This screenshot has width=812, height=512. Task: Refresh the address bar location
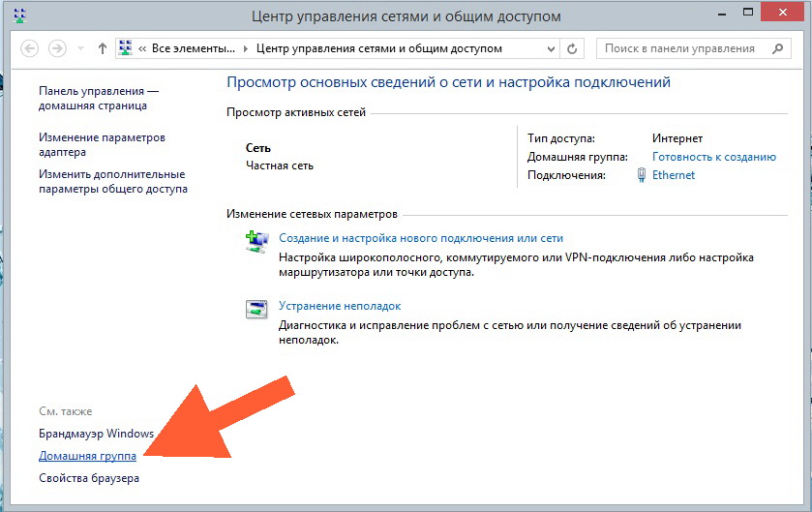pyautogui.click(x=573, y=48)
